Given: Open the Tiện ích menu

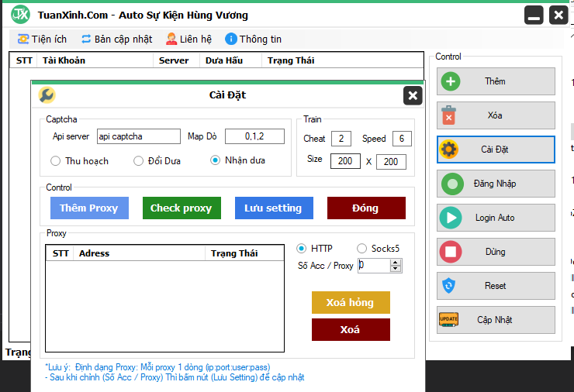Looking at the screenshot, I should (42, 39).
